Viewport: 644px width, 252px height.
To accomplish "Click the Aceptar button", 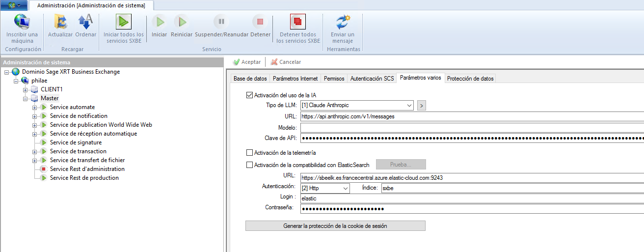I will pyautogui.click(x=247, y=62).
